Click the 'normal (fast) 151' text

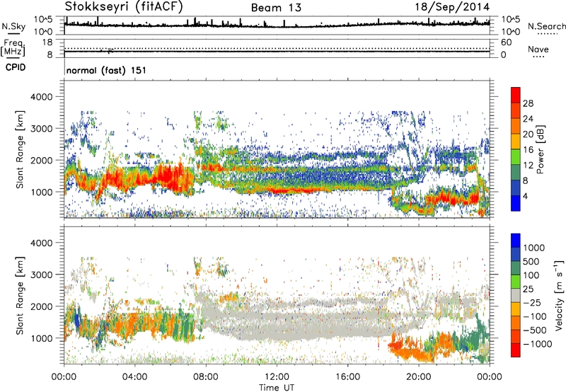[x=107, y=70]
